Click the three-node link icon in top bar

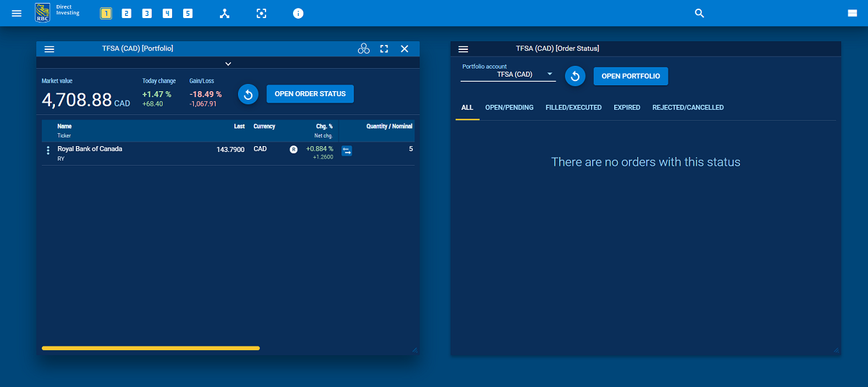point(224,13)
